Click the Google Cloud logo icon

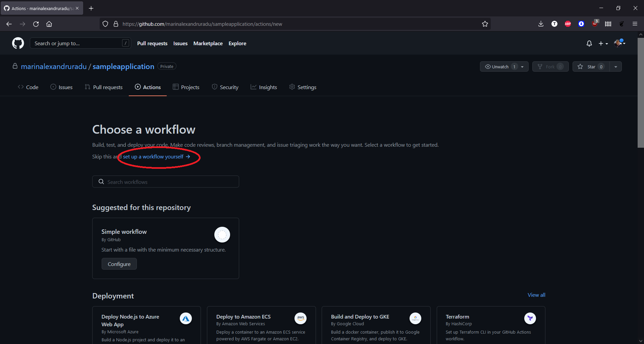[415, 318]
